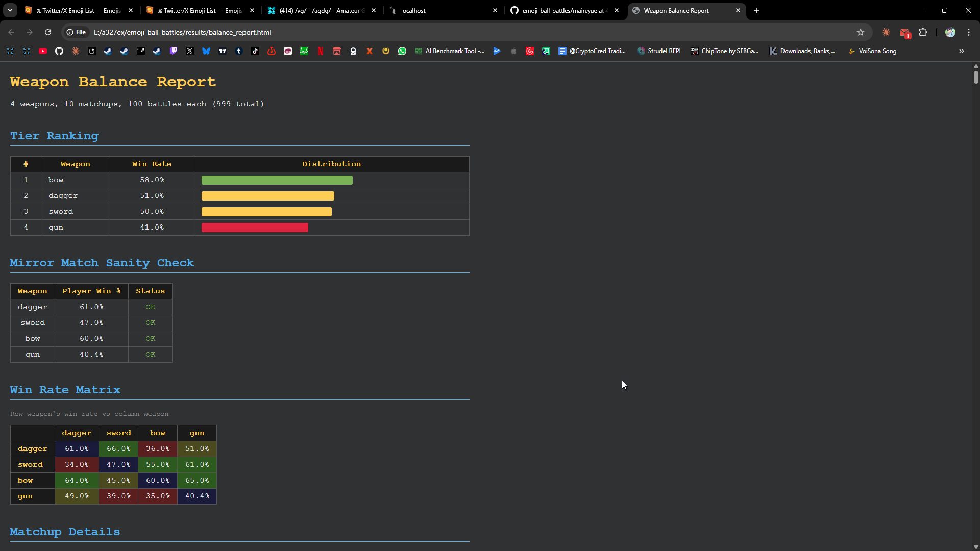Click the green bow distribution bar
Image resolution: width=980 pixels, height=551 pixels.
click(x=277, y=180)
